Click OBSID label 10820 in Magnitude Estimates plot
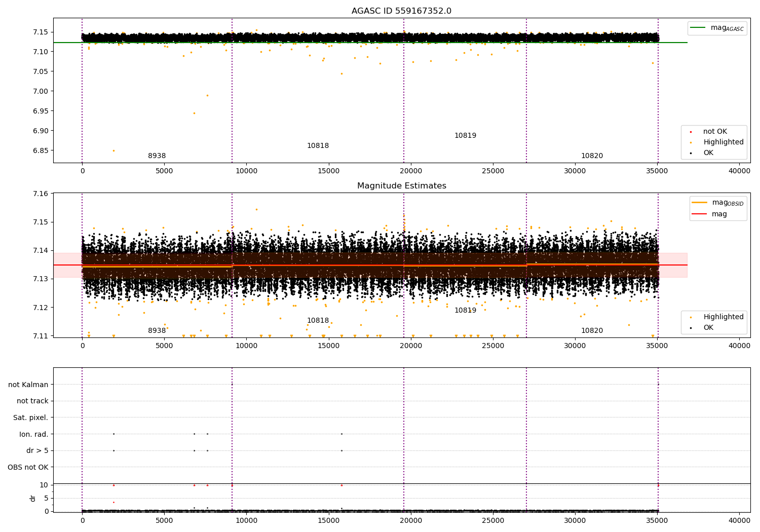Viewport: 760px width, 532px height. (x=592, y=331)
